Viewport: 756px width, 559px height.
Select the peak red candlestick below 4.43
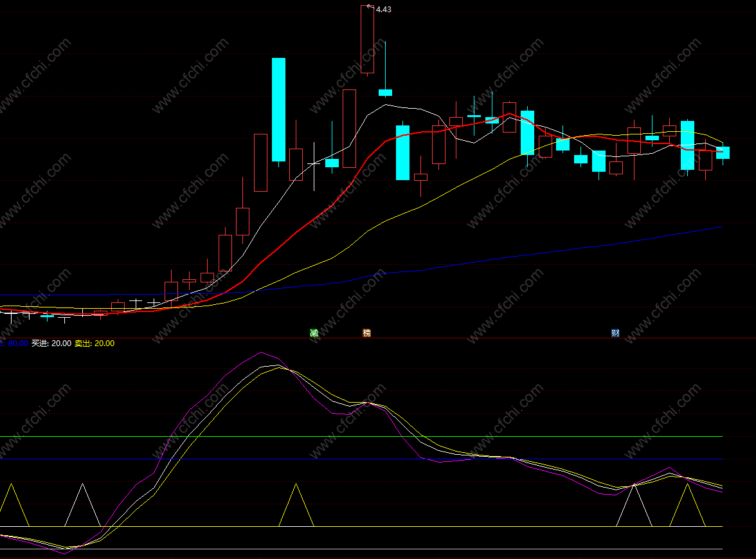point(368,39)
